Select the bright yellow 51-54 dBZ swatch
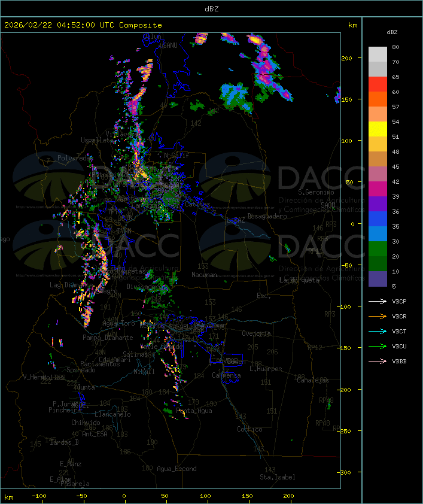 pyautogui.click(x=378, y=129)
